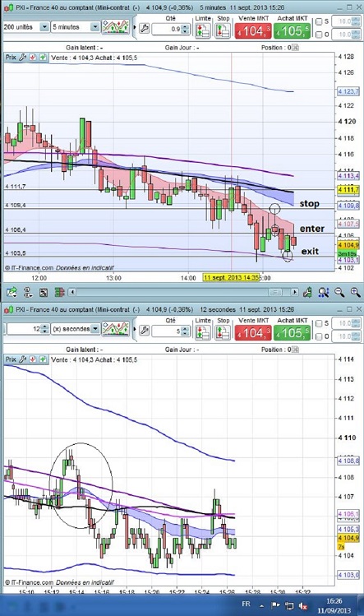The height and width of the screenshot is (616, 364).
Task: Click the 4 108,8 price label on the bottom axis
Action: point(348,461)
